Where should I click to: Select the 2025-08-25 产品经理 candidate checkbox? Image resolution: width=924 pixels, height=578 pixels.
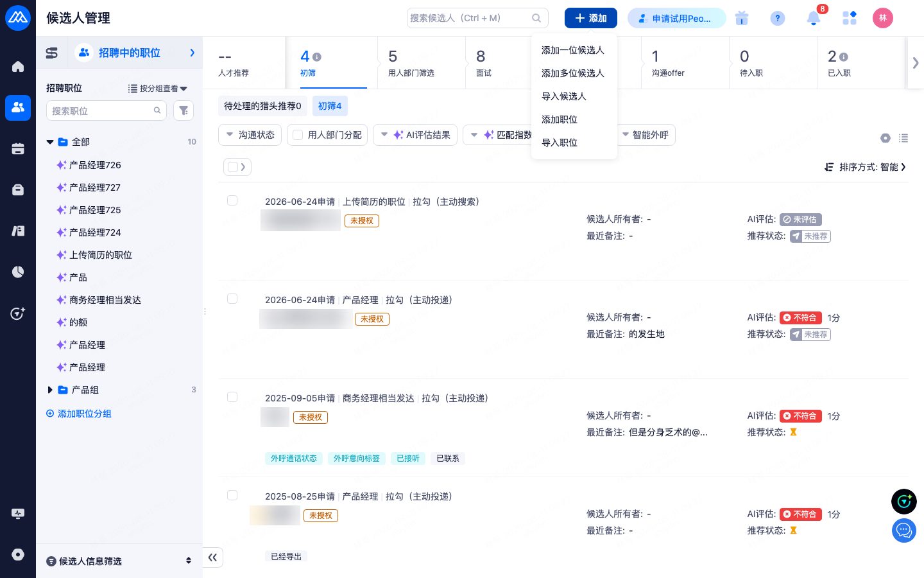click(232, 495)
